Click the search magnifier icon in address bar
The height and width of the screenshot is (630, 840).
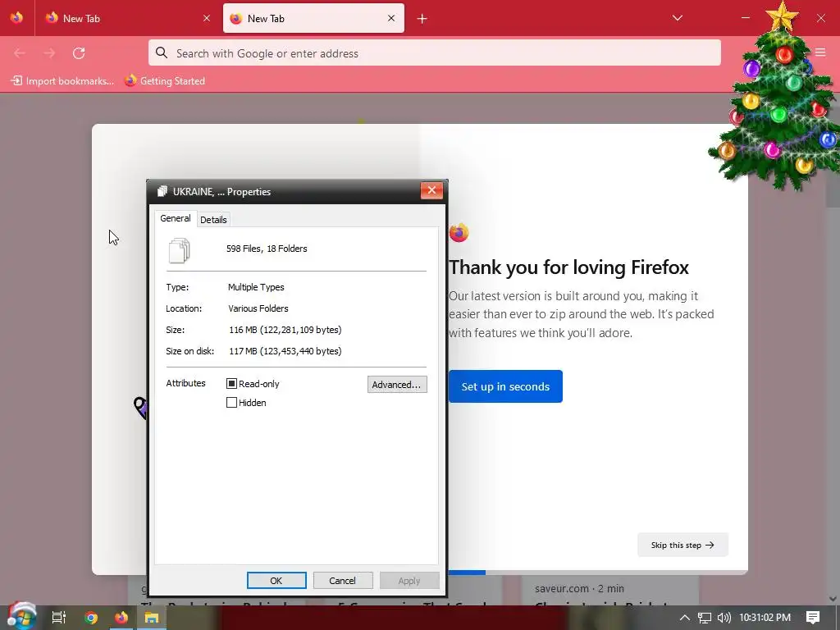click(162, 53)
